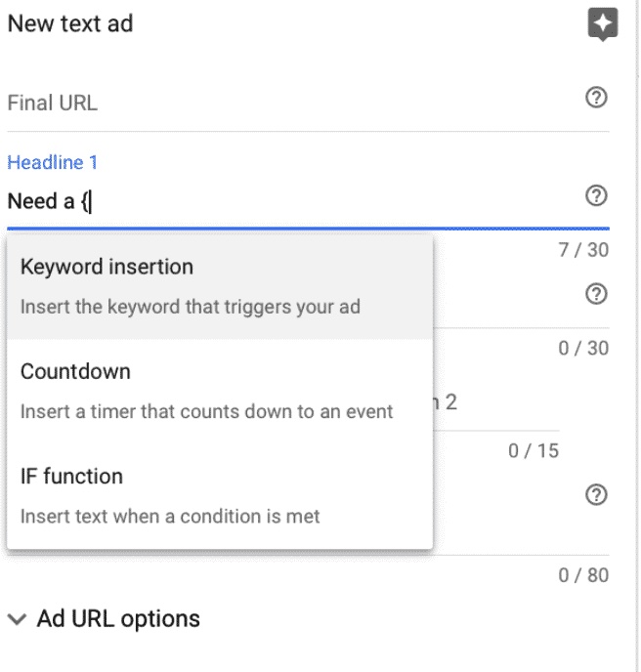Screen dimensions: 641x672
Task: Click the blue Headline 1 label
Action: pyautogui.click(x=53, y=162)
